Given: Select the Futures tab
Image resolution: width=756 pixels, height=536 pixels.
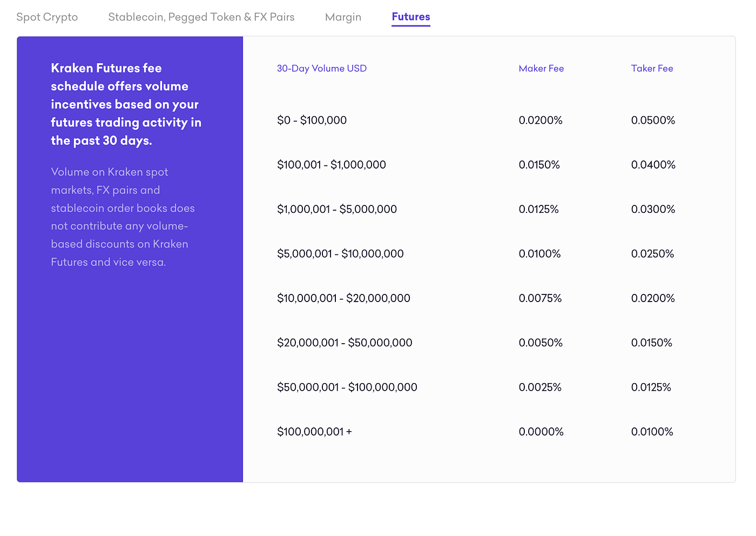Looking at the screenshot, I should coord(411,17).
